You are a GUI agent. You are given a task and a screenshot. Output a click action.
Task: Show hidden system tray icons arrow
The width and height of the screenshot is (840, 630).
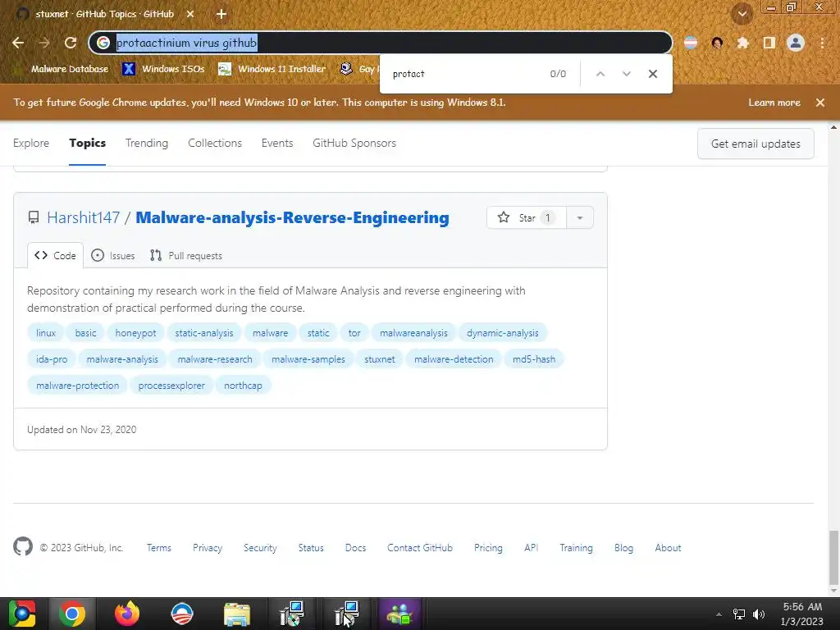click(719, 614)
